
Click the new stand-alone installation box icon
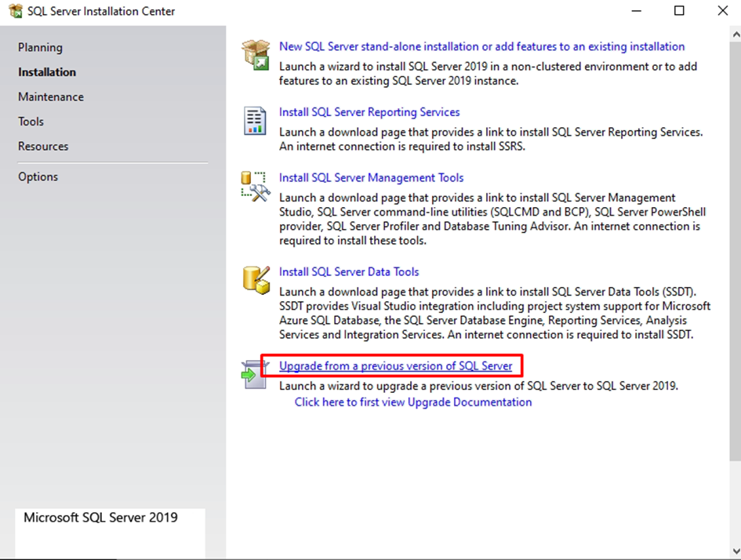(x=256, y=55)
